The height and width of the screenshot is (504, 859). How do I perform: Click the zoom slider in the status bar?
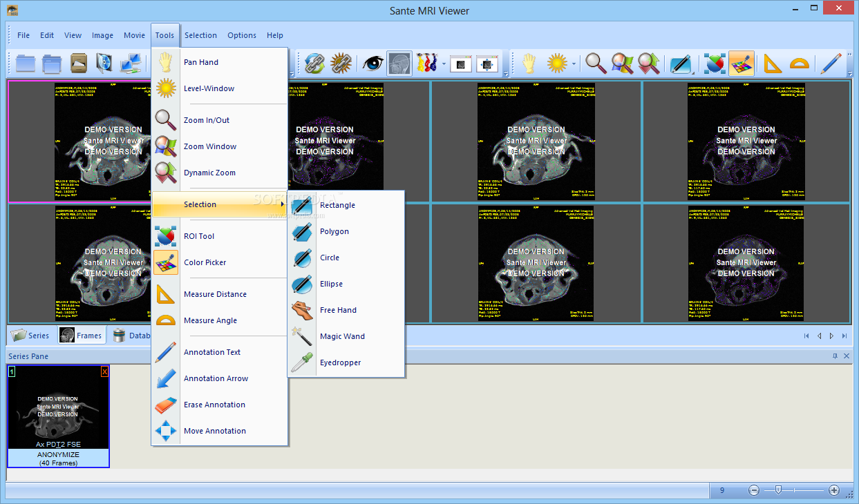794,490
